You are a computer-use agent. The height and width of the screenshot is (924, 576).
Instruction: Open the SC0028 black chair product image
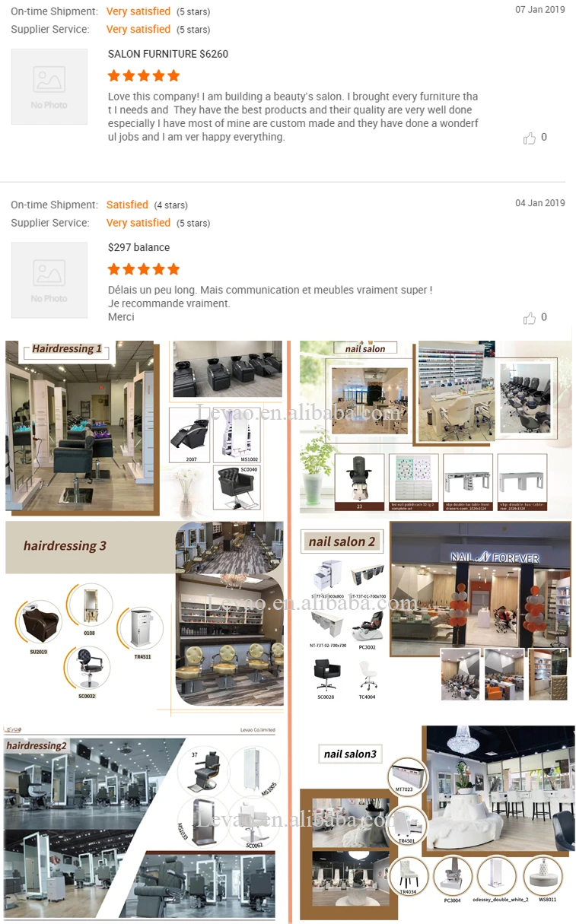(x=327, y=675)
